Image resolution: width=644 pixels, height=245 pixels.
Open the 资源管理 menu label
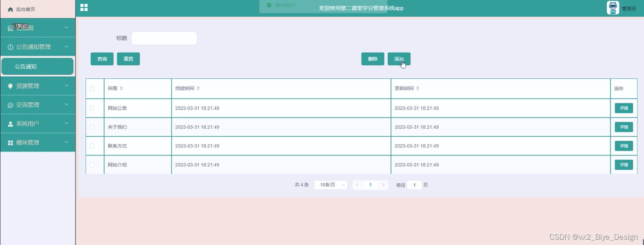click(x=28, y=86)
